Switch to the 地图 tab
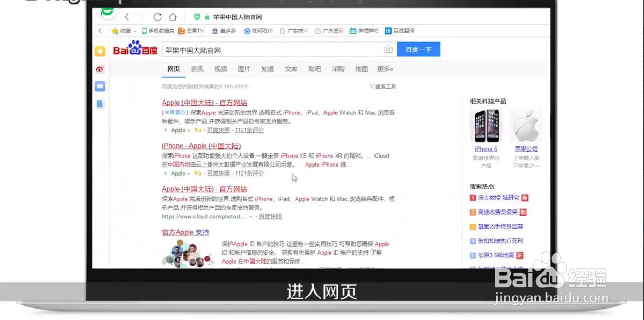 coord(361,69)
